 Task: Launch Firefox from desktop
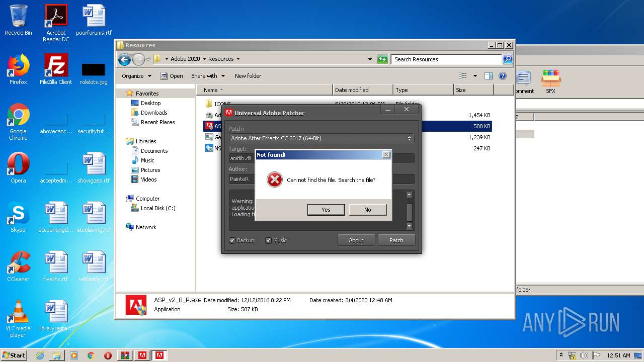coord(18,69)
